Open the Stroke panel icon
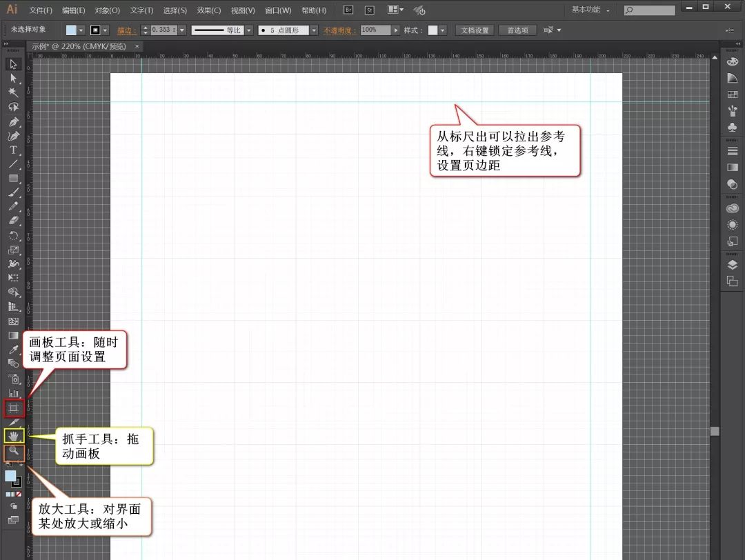The image size is (745, 560). click(x=732, y=151)
